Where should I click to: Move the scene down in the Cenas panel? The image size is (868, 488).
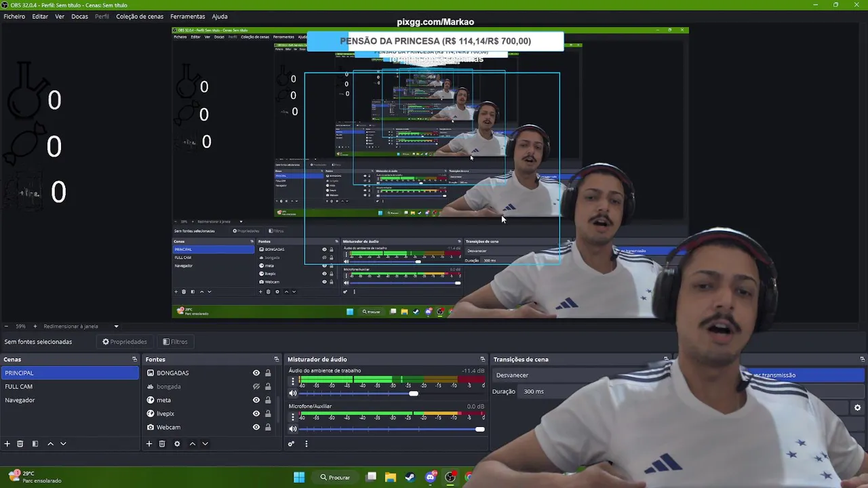click(x=63, y=444)
